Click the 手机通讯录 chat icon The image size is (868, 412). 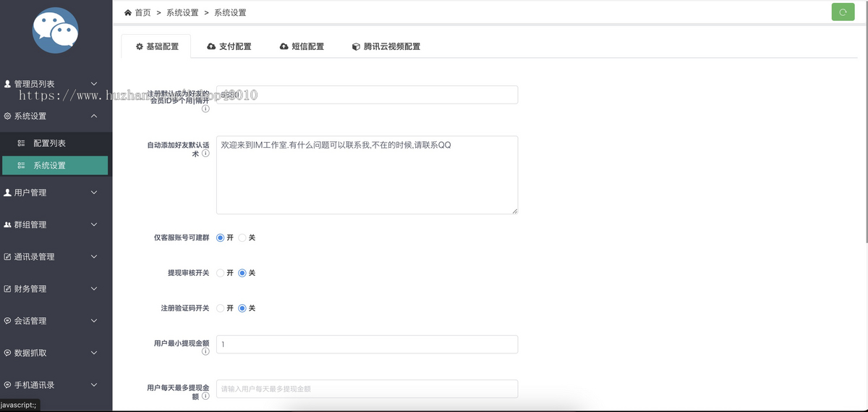8,384
